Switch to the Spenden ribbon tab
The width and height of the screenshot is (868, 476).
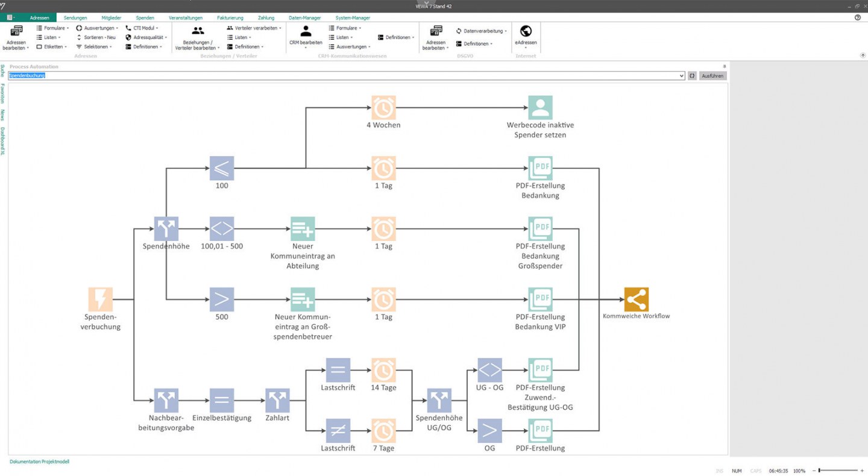(x=145, y=18)
